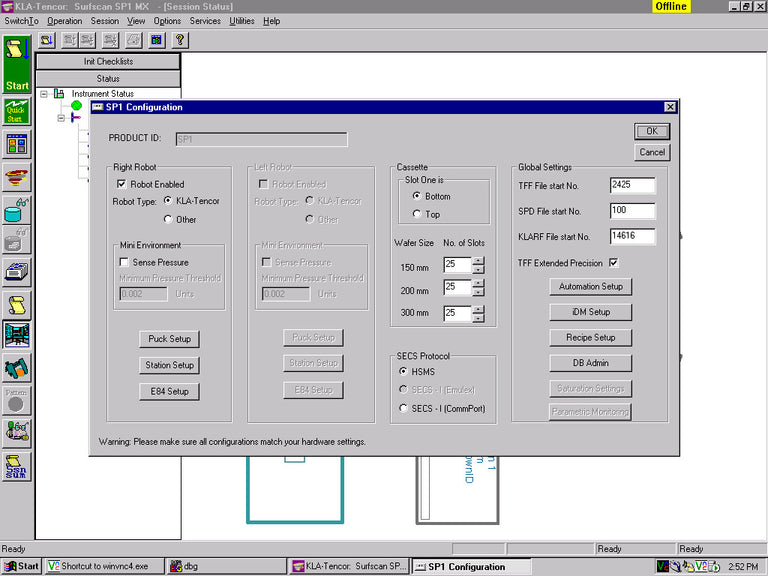Select the control-room screen sidebar icon

click(17, 335)
